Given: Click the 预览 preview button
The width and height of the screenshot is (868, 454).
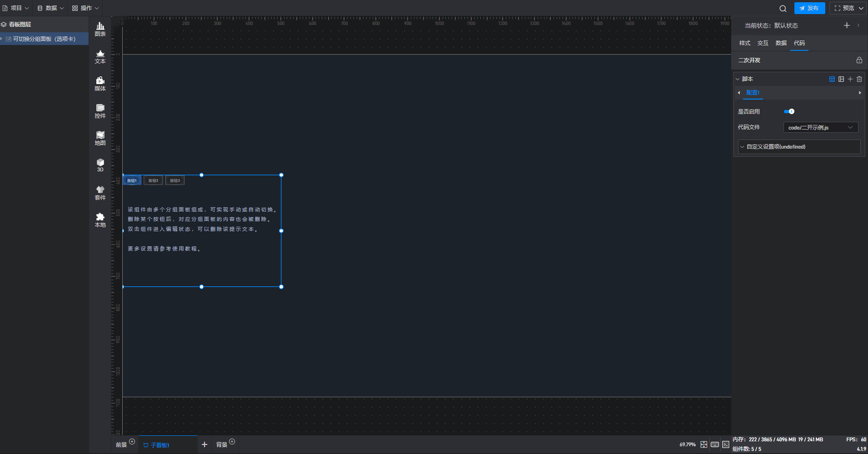Looking at the screenshot, I should coord(845,8).
